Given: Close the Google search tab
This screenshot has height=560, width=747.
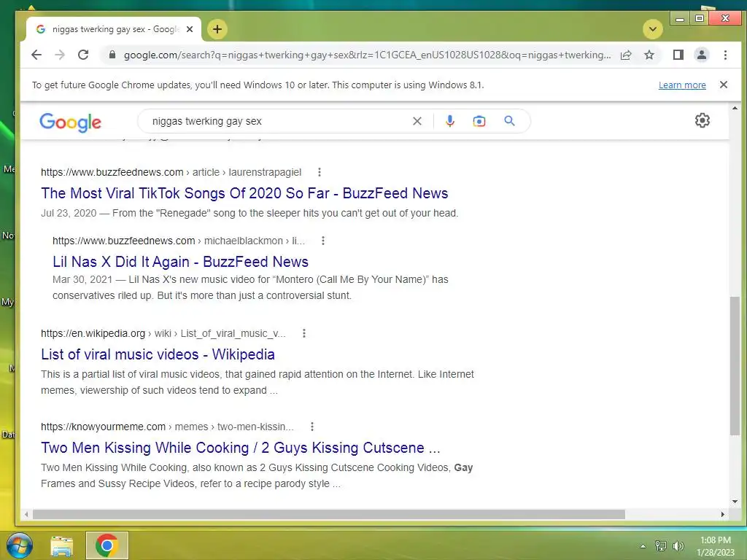Looking at the screenshot, I should point(190,29).
